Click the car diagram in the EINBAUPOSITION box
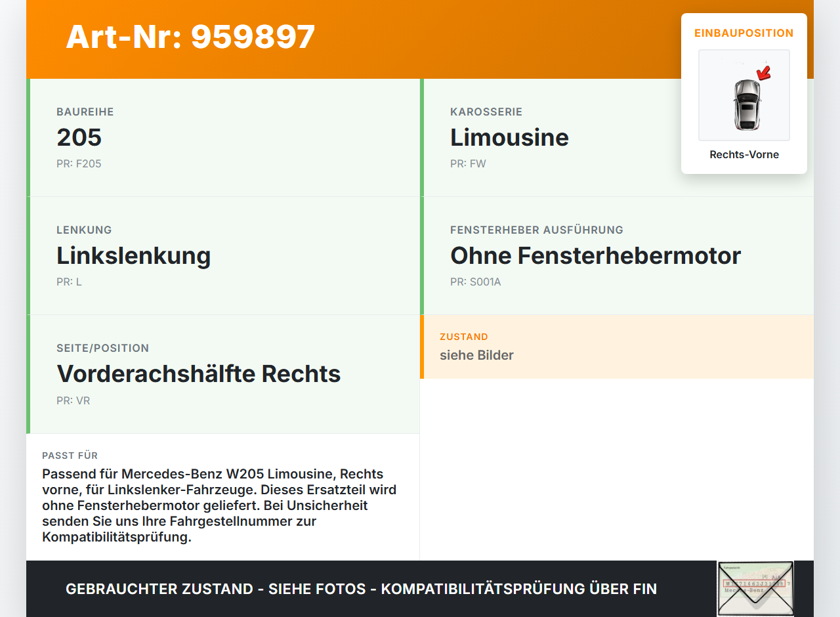This screenshot has height=617, width=840. click(x=744, y=95)
